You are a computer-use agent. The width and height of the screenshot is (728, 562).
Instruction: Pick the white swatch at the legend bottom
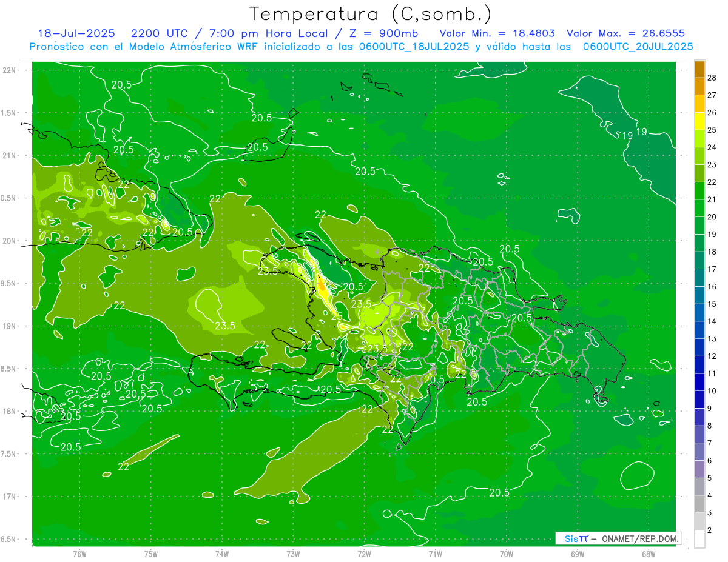[x=699, y=538]
